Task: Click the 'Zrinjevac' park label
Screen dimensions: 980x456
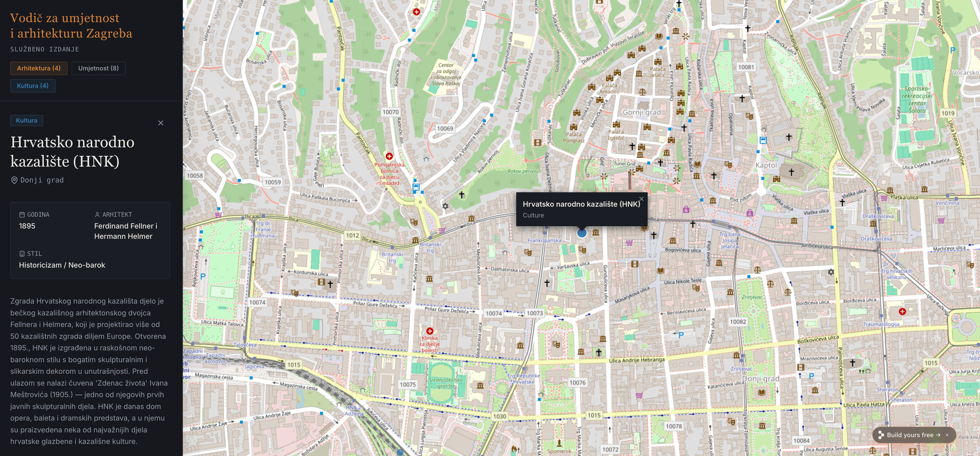Action: click(752, 297)
